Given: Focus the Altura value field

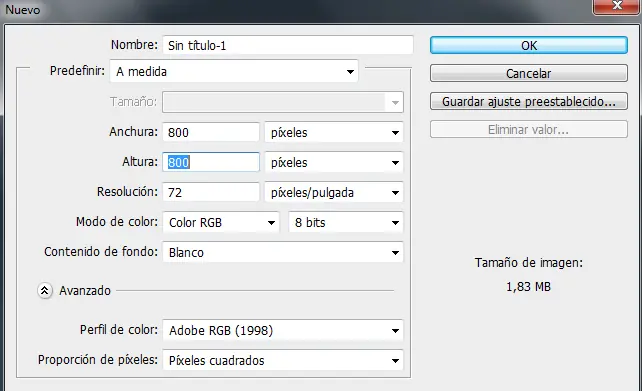Looking at the screenshot, I should point(211,162).
